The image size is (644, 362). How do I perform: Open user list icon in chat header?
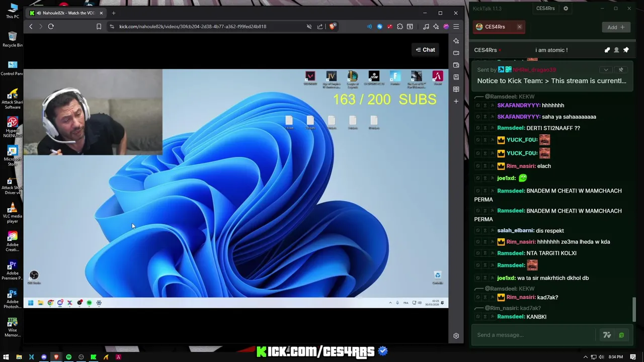click(616, 50)
